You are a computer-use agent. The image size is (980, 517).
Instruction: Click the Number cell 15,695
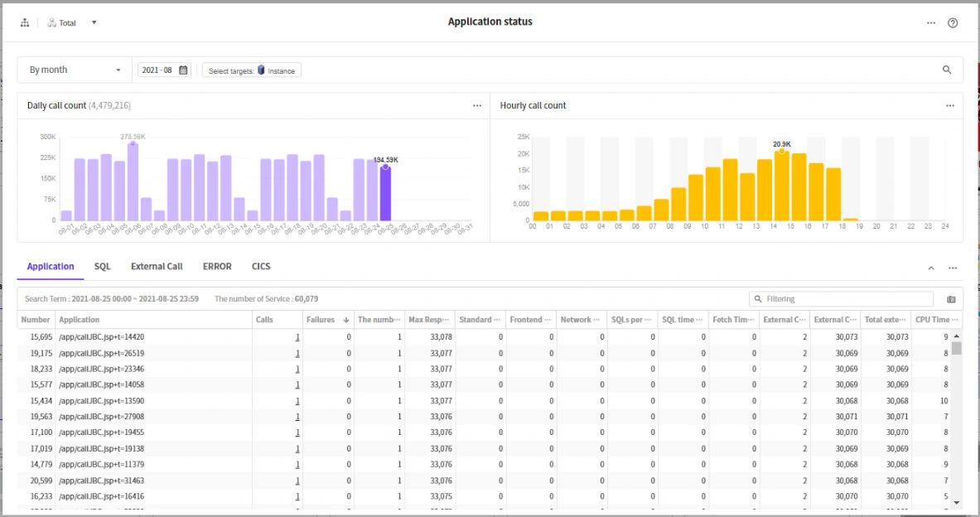(41, 337)
